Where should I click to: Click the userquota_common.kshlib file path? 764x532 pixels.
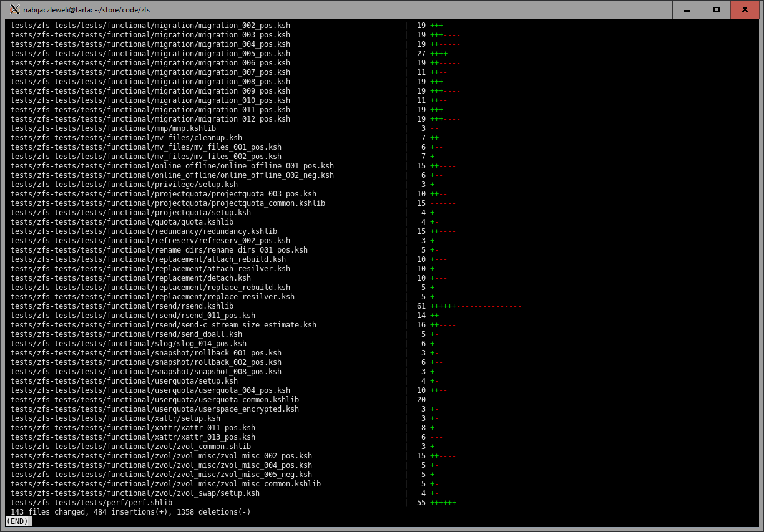coord(155,400)
